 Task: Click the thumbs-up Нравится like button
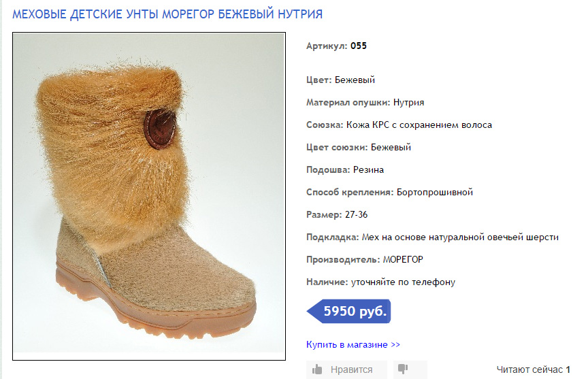(x=346, y=369)
